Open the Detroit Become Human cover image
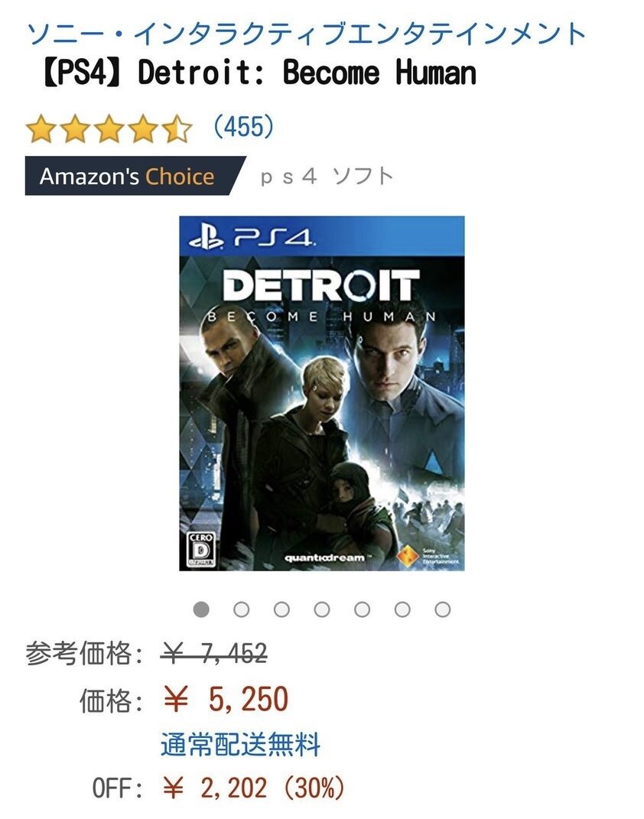 [322, 393]
